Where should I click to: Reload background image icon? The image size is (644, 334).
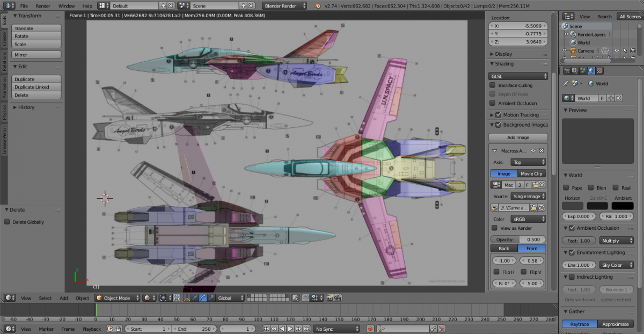542,208
